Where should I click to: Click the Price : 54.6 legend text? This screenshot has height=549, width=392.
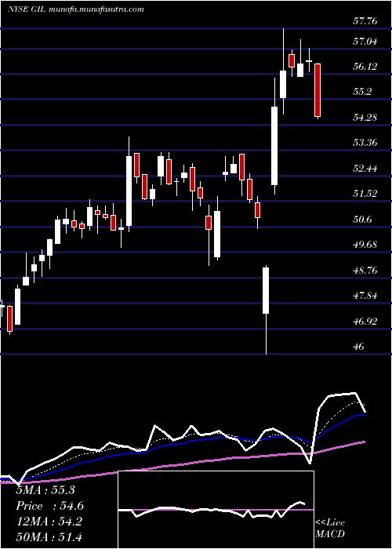tap(50, 506)
